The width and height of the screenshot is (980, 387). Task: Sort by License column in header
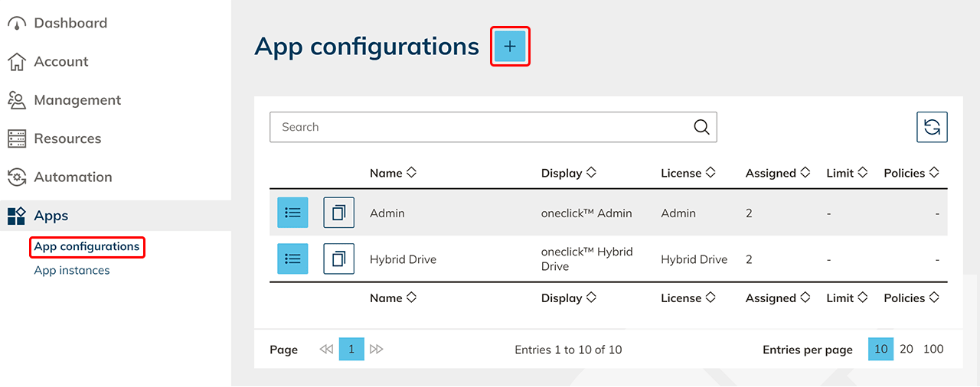point(688,173)
